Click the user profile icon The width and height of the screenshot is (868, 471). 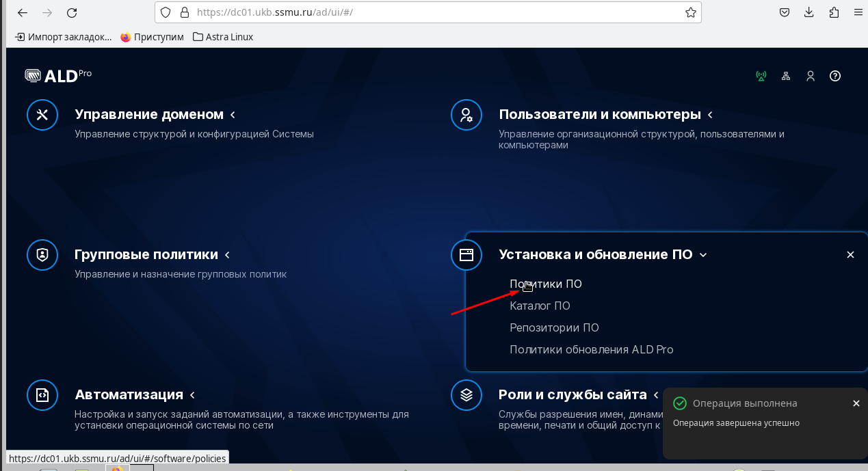pos(810,76)
